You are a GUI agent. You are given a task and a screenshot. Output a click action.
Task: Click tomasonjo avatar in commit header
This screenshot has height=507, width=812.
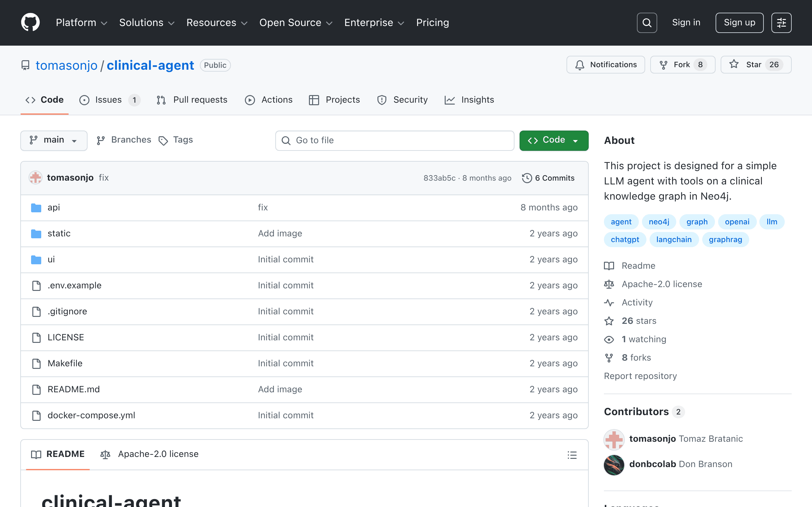(35, 178)
